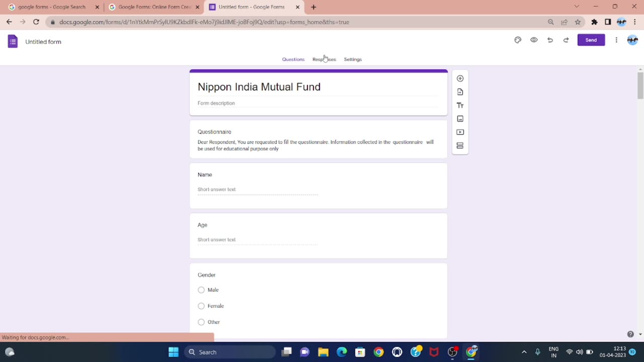644x362 pixels.
Task: Click the Share this page icon in address bar
Action: tap(564, 22)
